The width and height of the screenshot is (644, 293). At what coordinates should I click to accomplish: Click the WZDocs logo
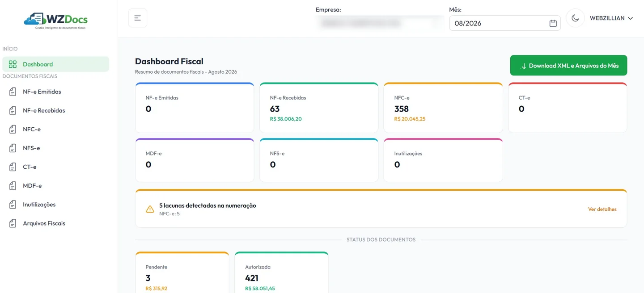click(x=56, y=21)
